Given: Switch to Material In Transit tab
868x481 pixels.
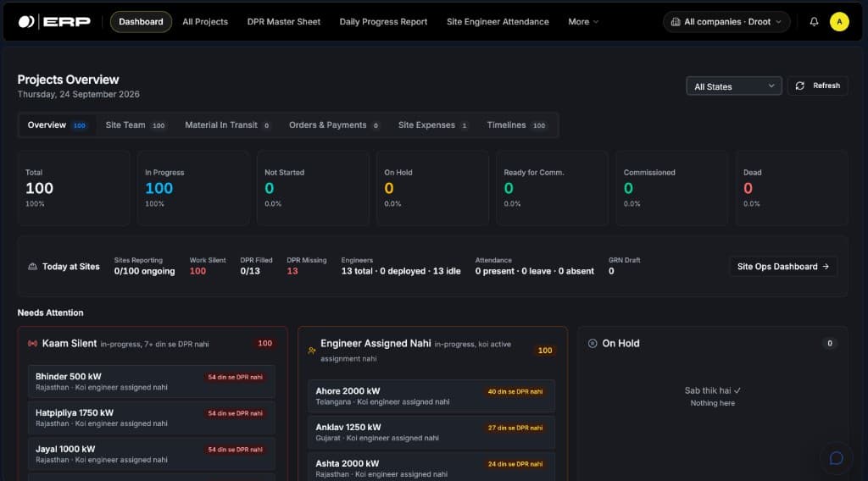Looking at the screenshot, I should point(227,125).
